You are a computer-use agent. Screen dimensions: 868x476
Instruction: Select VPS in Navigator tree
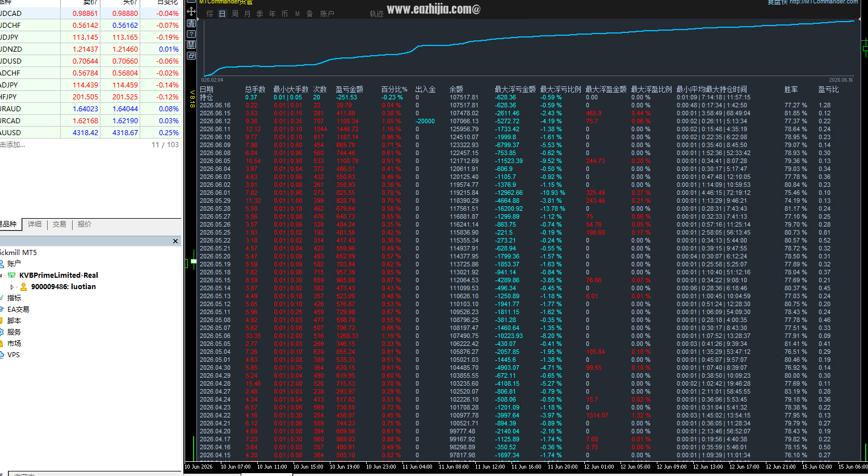coord(14,354)
